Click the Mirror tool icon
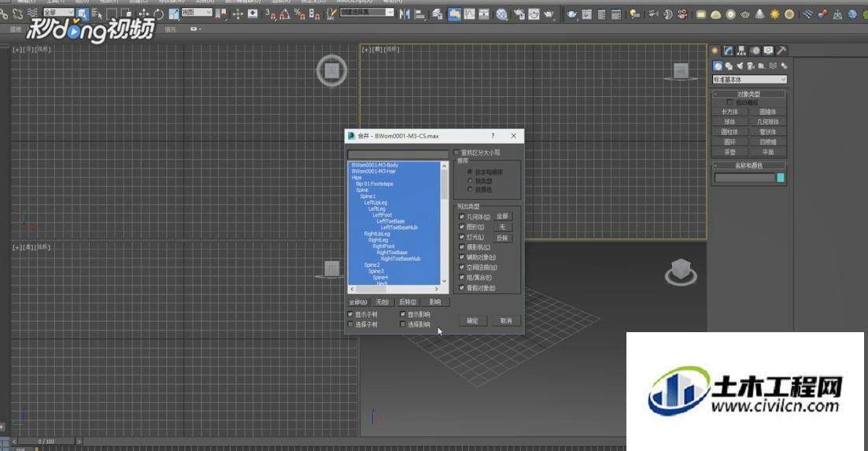This screenshot has height=451, width=868. [404, 14]
